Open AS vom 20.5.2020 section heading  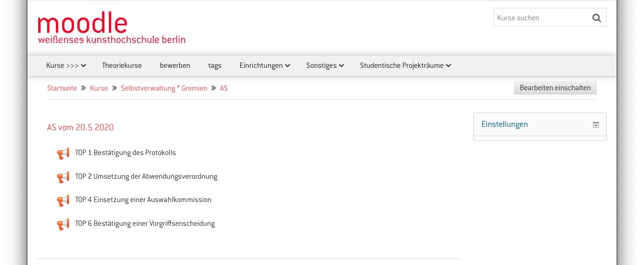80,127
